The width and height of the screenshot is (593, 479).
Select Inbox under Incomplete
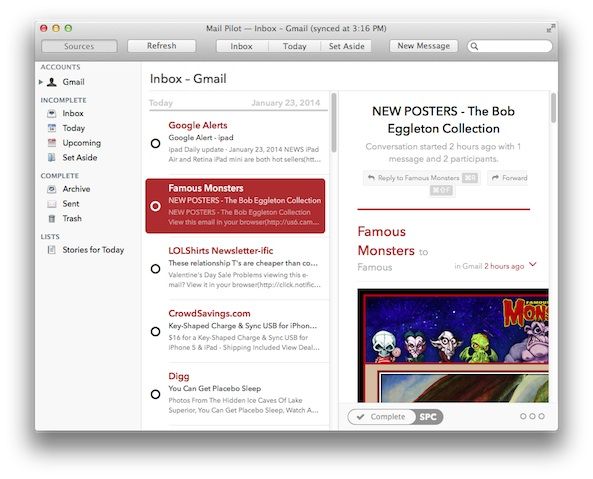pyautogui.click(x=73, y=113)
